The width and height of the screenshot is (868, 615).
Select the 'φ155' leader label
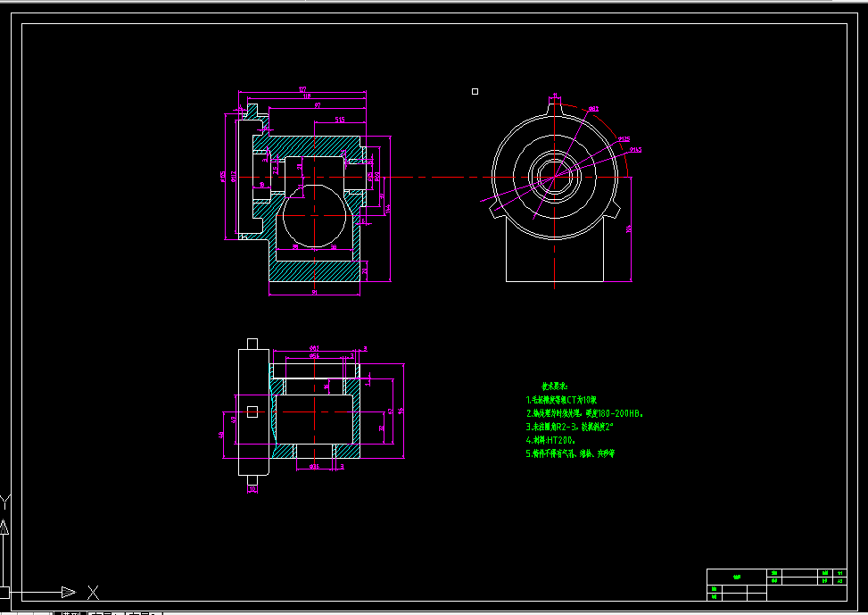coord(635,150)
